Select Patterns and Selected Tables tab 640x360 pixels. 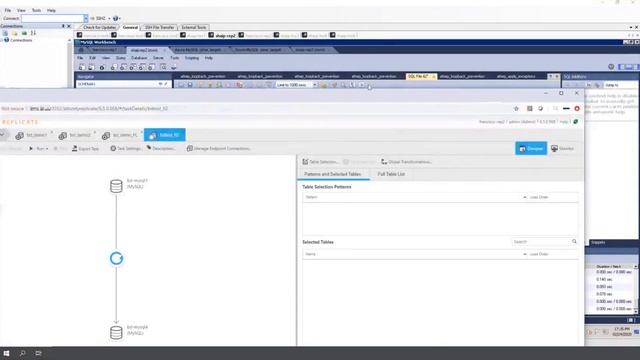coord(333,174)
